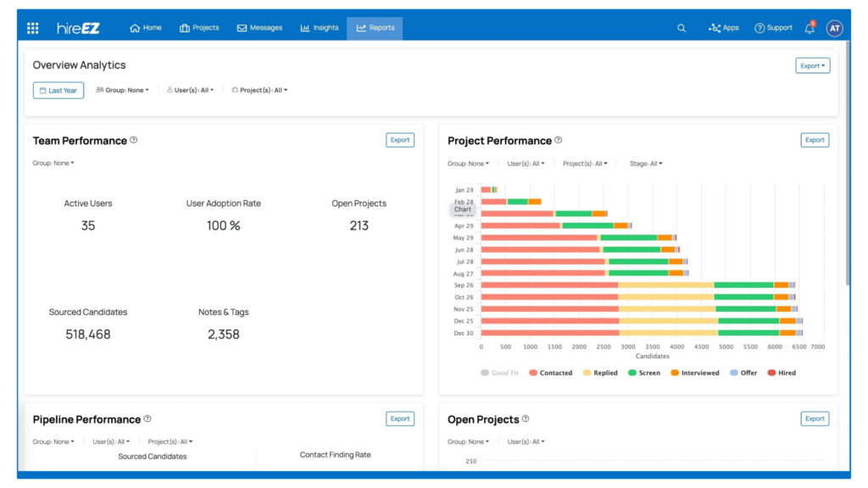Click the help icon beside Pipeline Performance
868x488 pixels.
tap(147, 419)
